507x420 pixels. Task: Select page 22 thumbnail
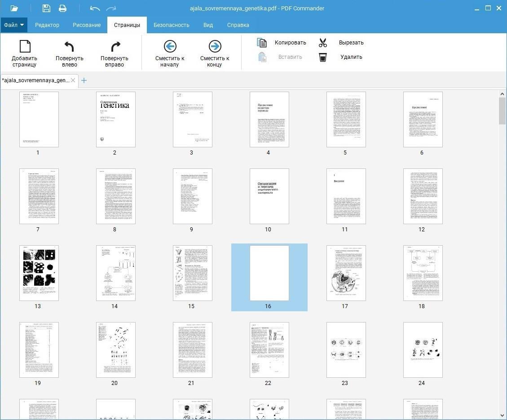pos(269,350)
